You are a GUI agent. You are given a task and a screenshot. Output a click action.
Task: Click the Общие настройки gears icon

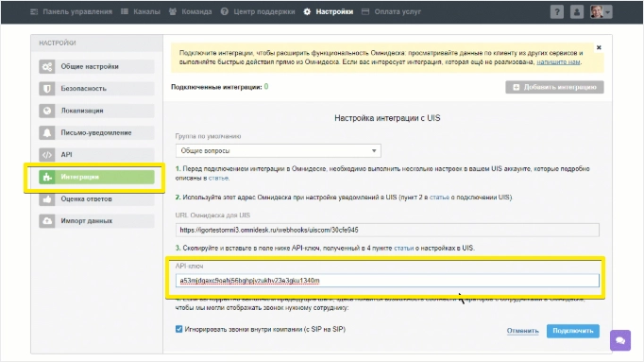47,66
